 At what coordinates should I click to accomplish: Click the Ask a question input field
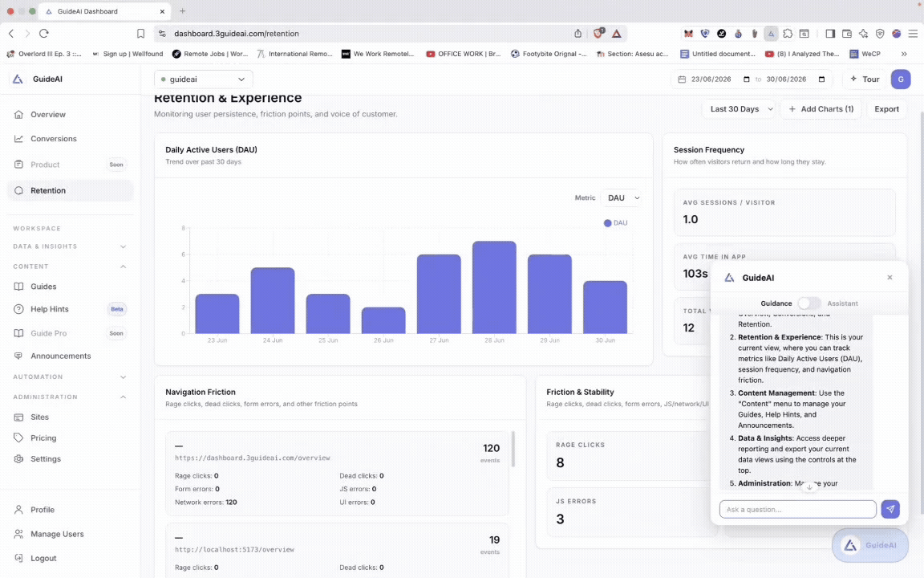797,509
